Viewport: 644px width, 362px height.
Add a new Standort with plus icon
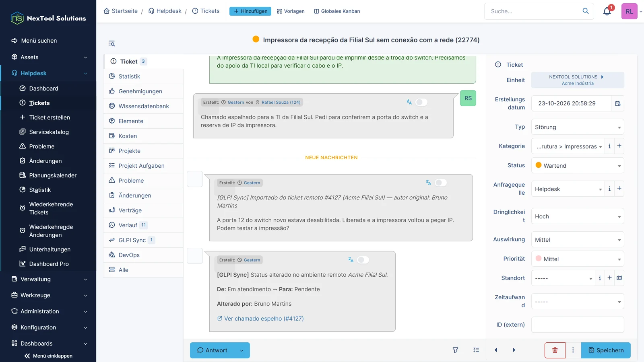tap(610, 278)
